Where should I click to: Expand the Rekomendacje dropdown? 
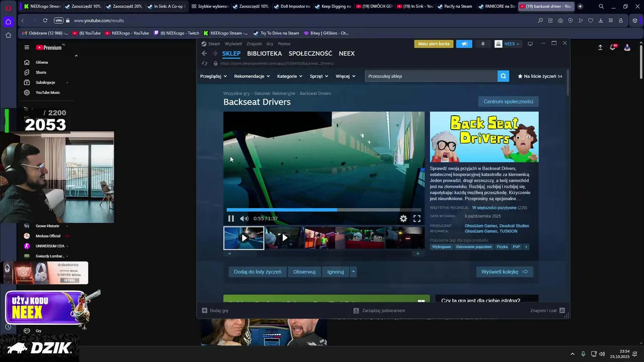(252, 76)
